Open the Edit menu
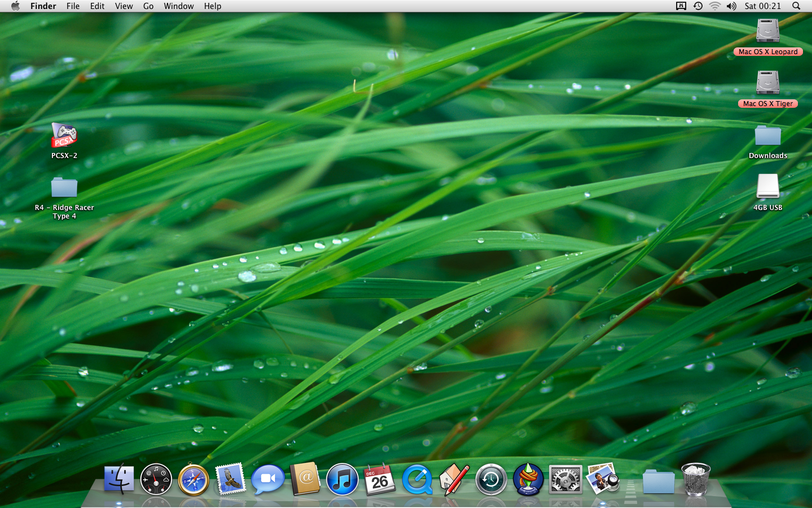Screen dimensions: 812x508 [98, 6]
